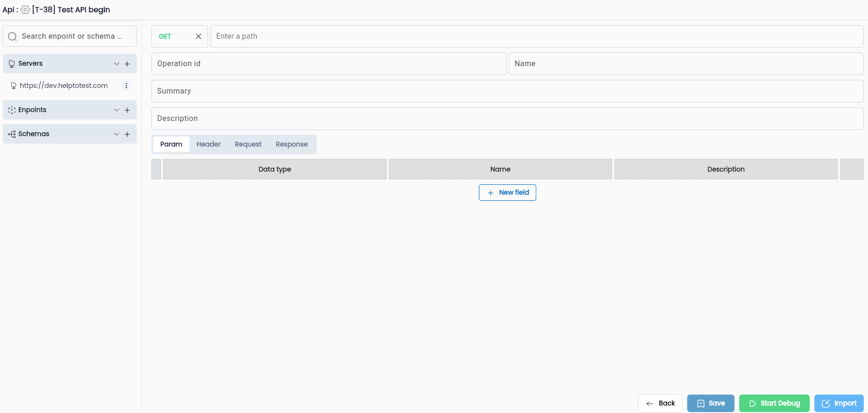Add a New field row

pyautogui.click(x=507, y=192)
